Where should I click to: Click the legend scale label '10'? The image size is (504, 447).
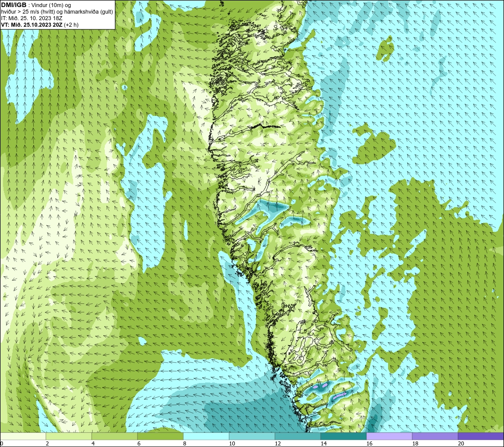pos(232,444)
